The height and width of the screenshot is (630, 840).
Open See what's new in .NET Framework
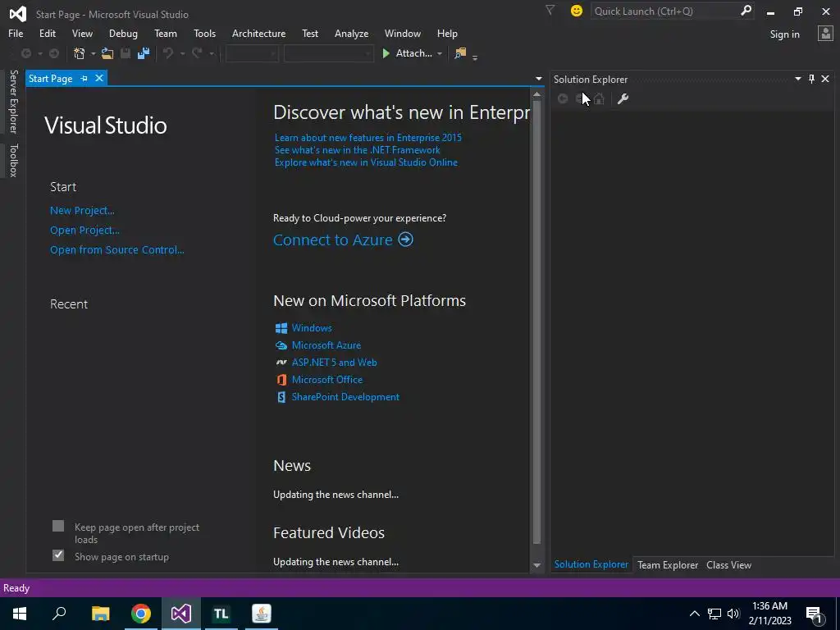[358, 150]
